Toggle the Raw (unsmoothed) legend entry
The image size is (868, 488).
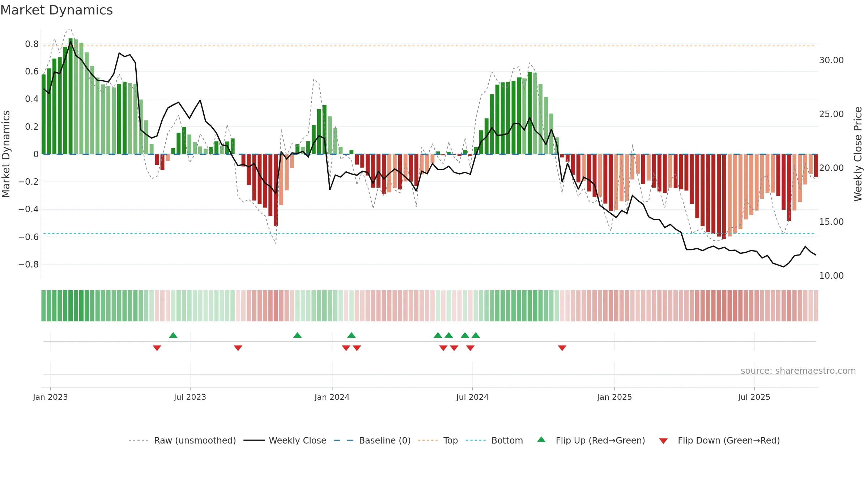pos(182,440)
